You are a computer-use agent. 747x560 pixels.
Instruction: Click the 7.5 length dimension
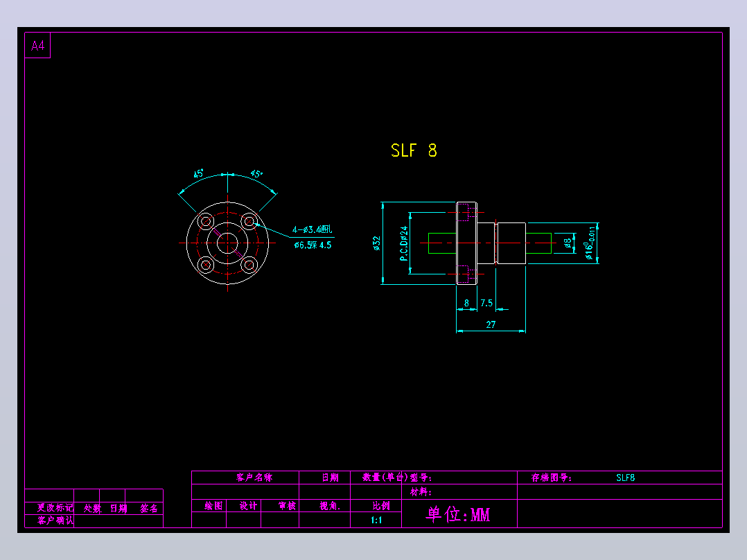pyautogui.click(x=486, y=303)
